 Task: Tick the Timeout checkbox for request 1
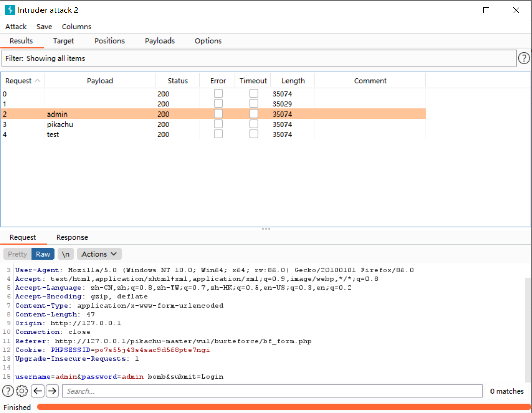(x=254, y=103)
